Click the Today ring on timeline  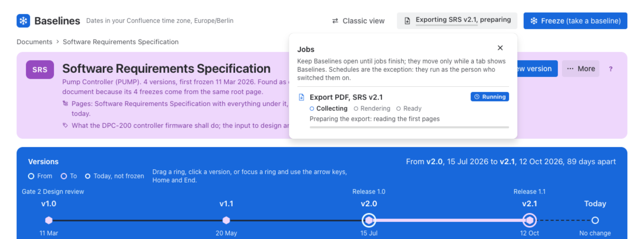coord(595,220)
